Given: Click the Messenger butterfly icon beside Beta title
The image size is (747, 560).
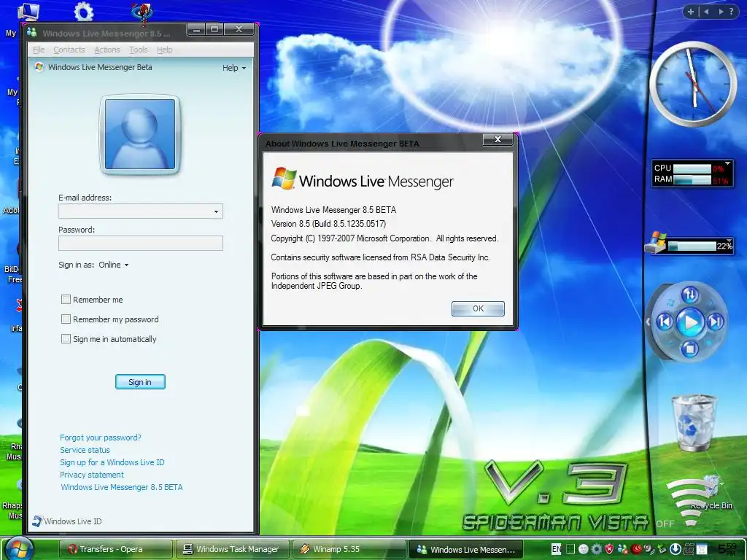Looking at the screenshot, I should (39, 67).
